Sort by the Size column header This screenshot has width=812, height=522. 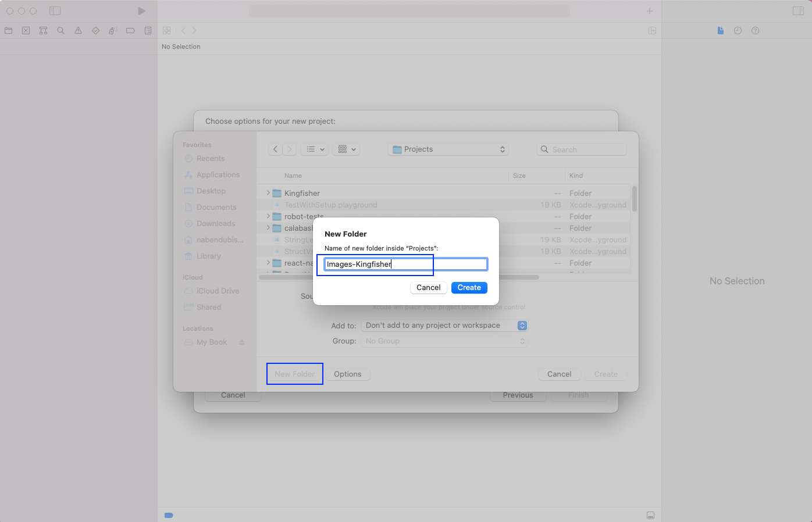[519, 176]
